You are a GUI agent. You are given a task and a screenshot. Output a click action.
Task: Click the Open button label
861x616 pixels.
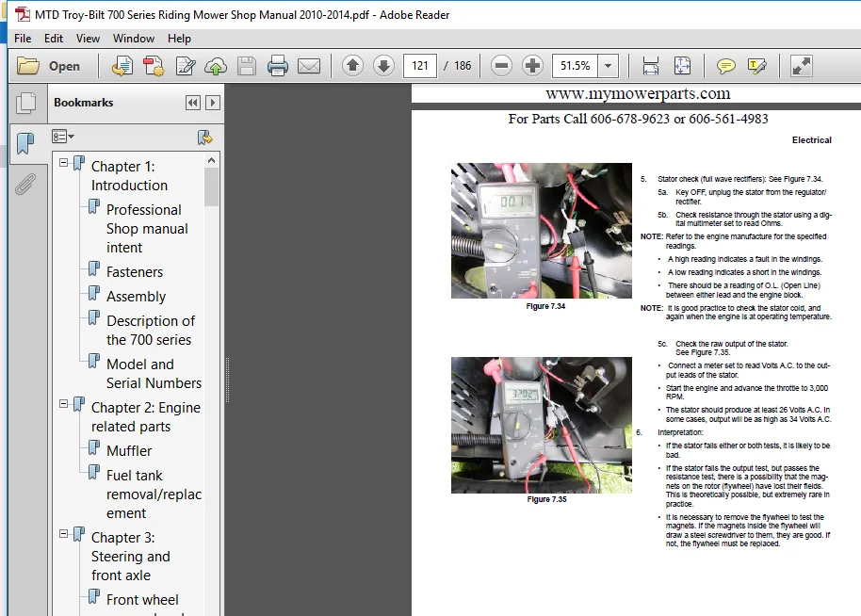pos(64,67)
